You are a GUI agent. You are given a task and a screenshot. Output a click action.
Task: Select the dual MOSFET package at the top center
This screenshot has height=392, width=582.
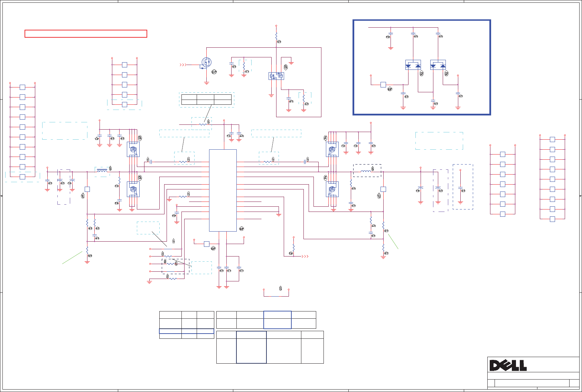coord(276,76)
